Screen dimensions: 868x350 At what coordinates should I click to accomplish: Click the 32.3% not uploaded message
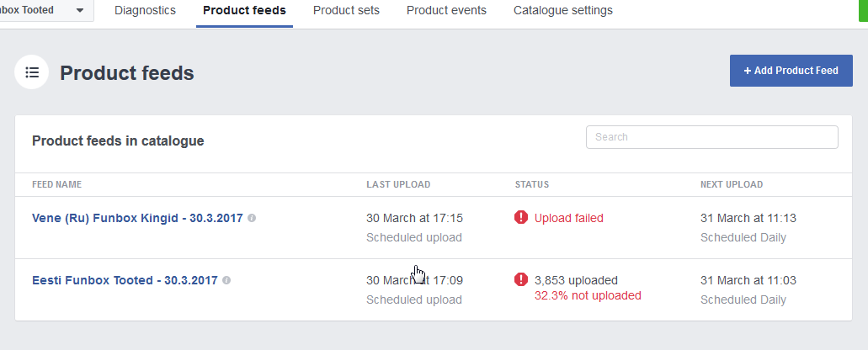588,295
